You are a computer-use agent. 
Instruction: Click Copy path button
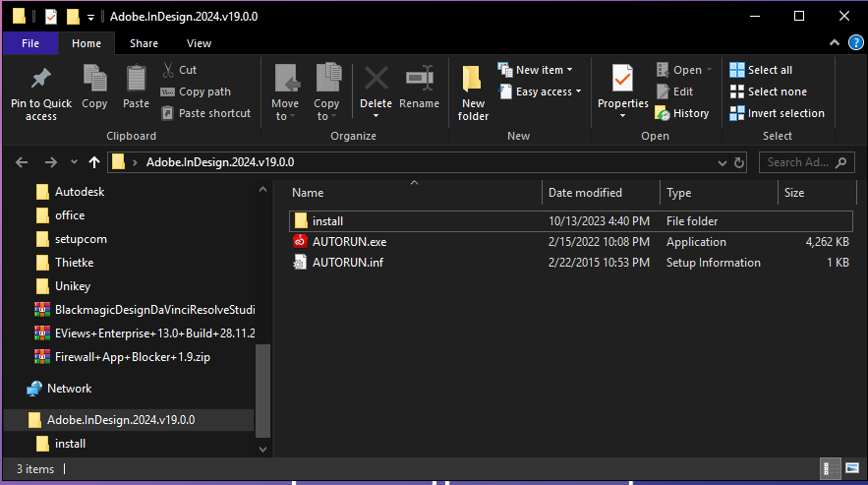tap(196, 91)
